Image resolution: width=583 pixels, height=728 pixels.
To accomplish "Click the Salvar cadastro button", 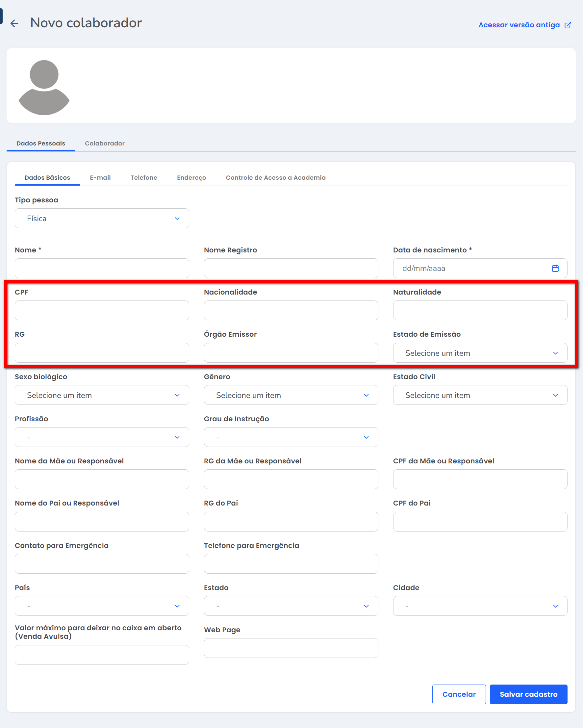I will click(x=528, y=694).
